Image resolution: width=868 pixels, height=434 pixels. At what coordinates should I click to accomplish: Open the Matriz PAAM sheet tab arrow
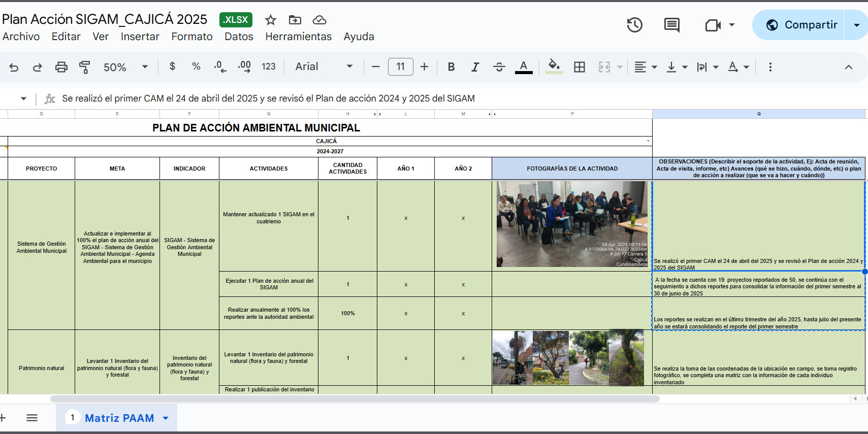pyautogui.click(x=166, y=418)
